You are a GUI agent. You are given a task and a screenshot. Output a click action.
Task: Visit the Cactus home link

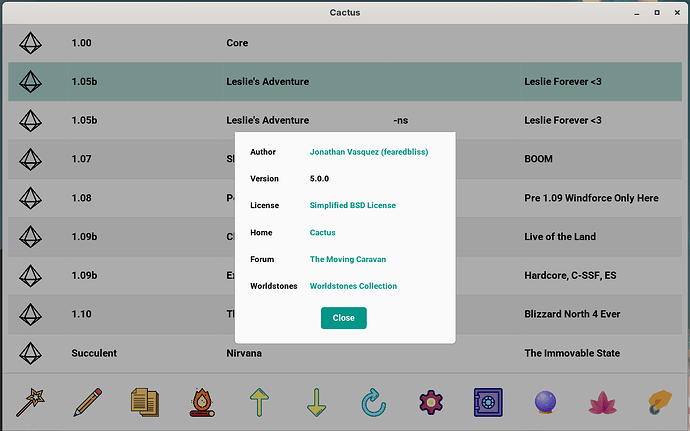323,232
